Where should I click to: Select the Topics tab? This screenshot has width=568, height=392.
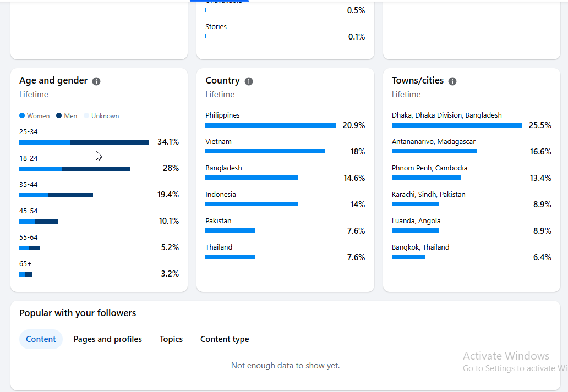tap(171, 339)
